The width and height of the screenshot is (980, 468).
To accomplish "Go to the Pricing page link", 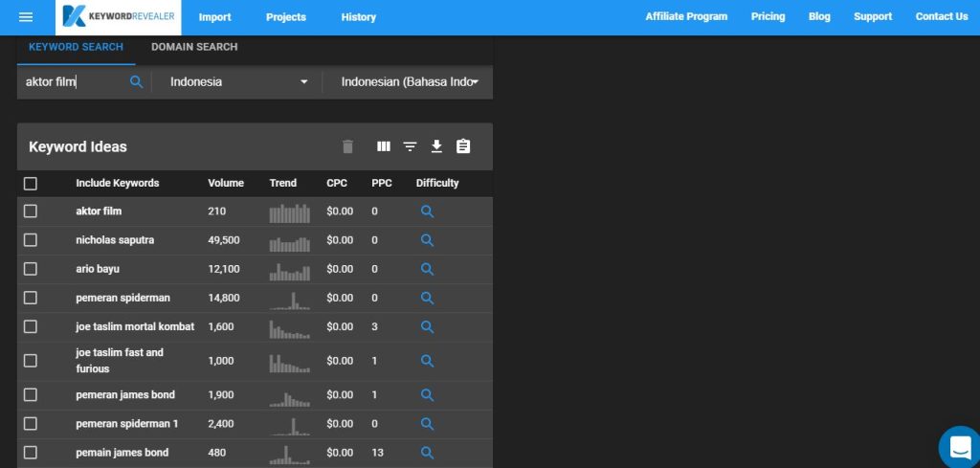I will (768, 16).
